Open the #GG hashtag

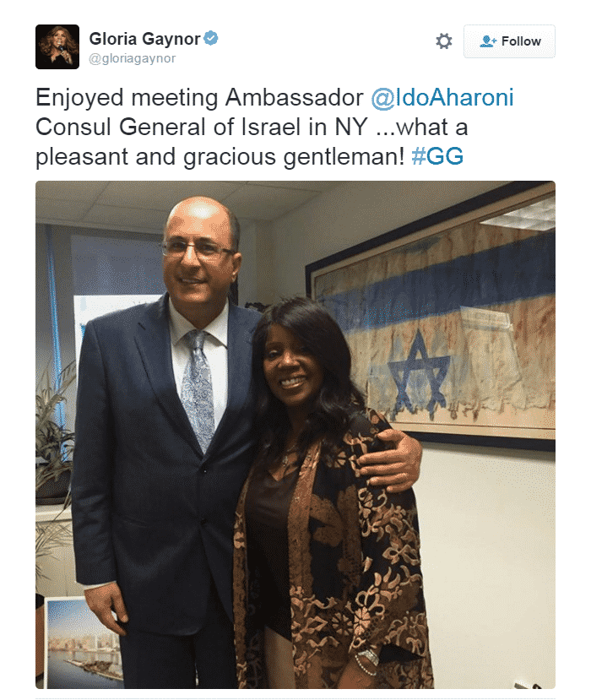point(437,156)
